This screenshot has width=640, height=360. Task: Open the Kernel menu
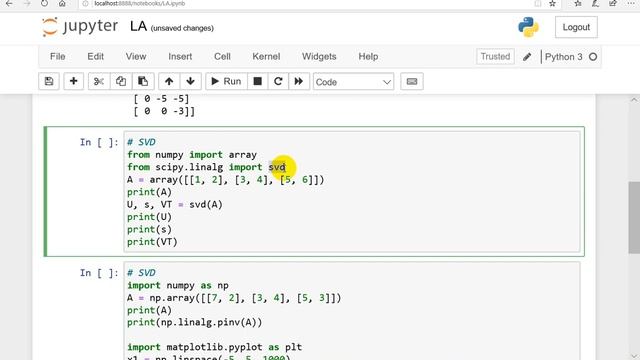[x=266, y=56]
